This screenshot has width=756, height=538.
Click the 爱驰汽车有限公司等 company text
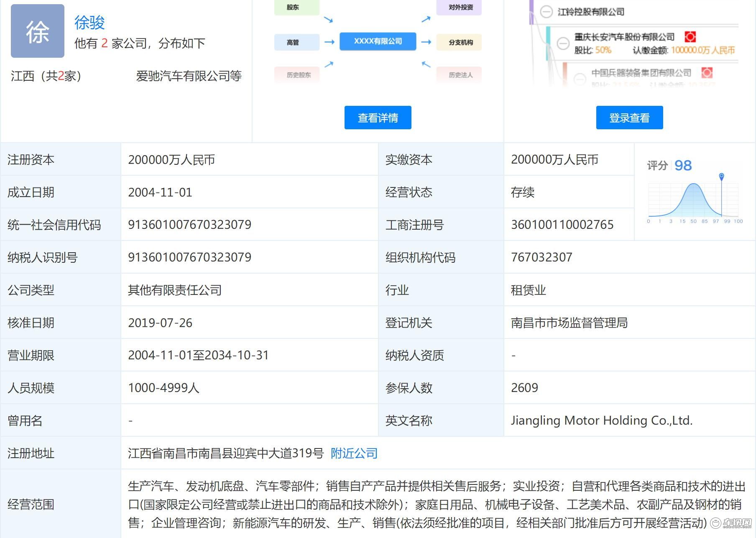pyautogui.click(x=189, y=76)
